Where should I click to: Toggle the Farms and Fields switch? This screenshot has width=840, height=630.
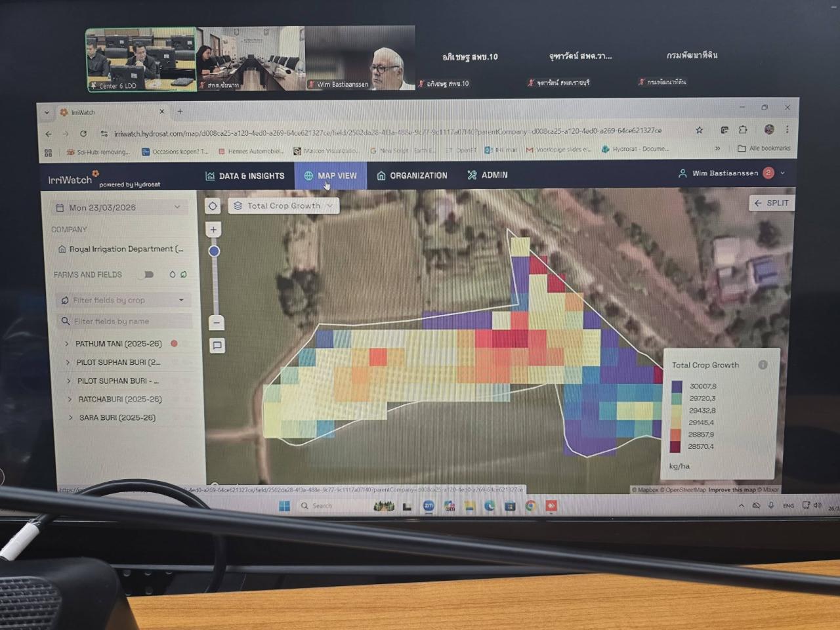pyautogui.click(x=148, y=274)
